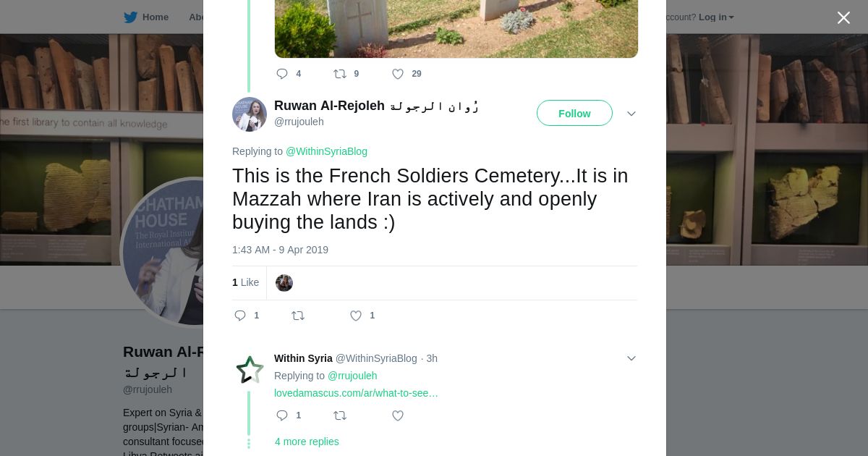Expand Within Syria tweet options chevron

click(631, 358)
